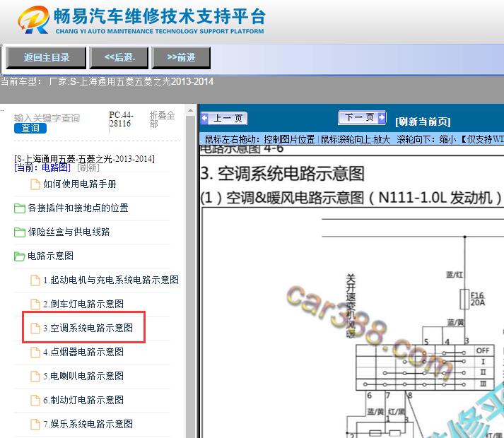Click the Chang Yi platform logo icon
Viewport: 504px width, 438px height.
tap(33, 20)
